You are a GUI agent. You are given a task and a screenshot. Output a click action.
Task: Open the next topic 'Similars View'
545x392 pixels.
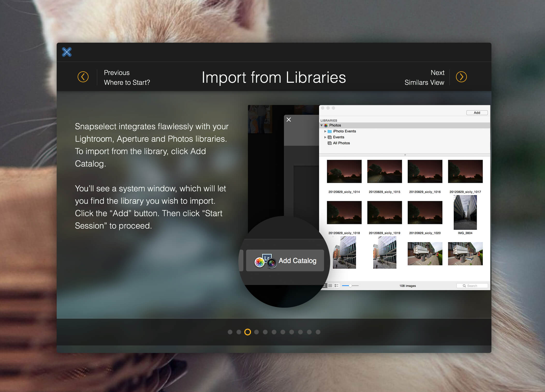[424, 82]
